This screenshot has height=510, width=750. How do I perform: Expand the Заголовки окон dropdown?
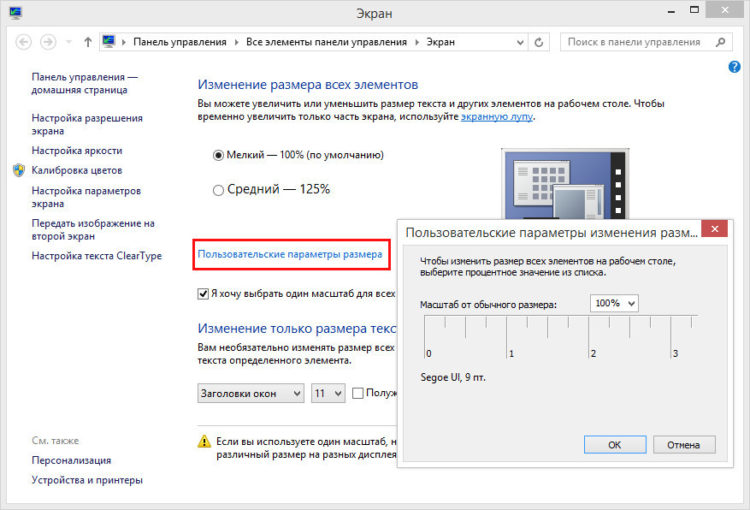251,394
